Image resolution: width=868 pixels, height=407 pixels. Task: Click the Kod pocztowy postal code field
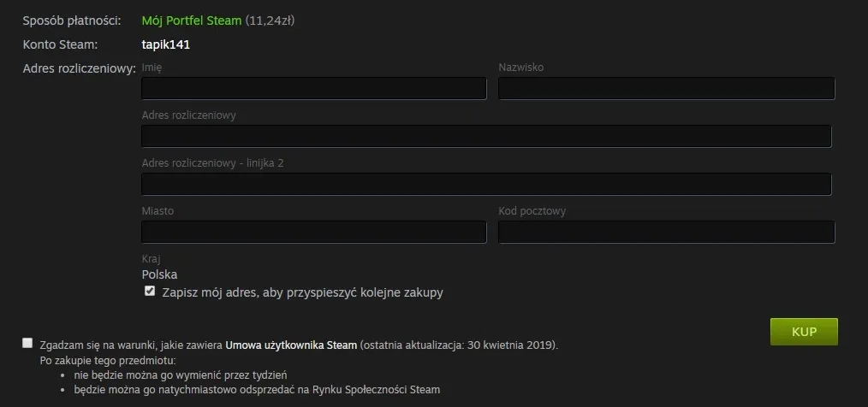pyautogui.click(x=666, y=233)
